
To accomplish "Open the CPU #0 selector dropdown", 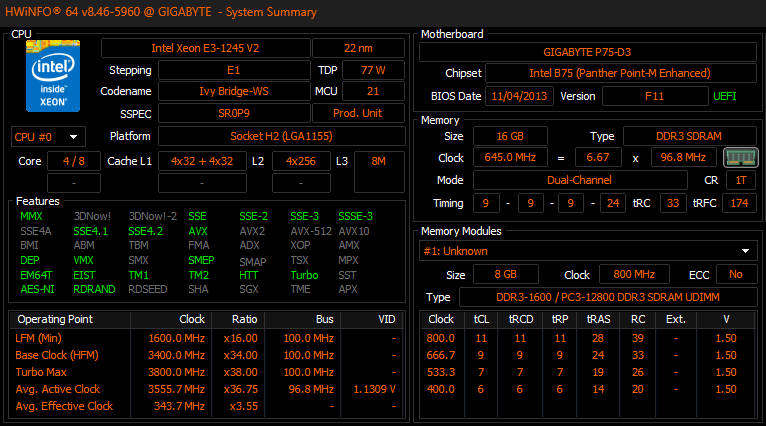I will click(48, 137).
